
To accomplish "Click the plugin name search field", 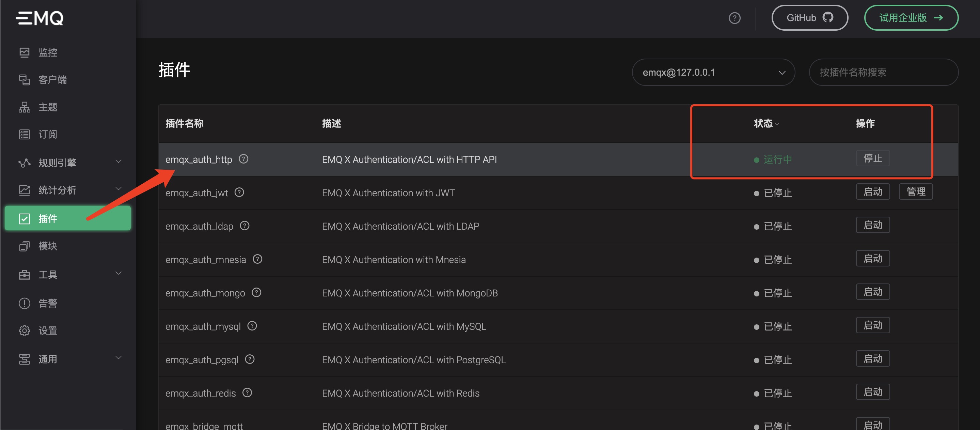I will (883, 72).
